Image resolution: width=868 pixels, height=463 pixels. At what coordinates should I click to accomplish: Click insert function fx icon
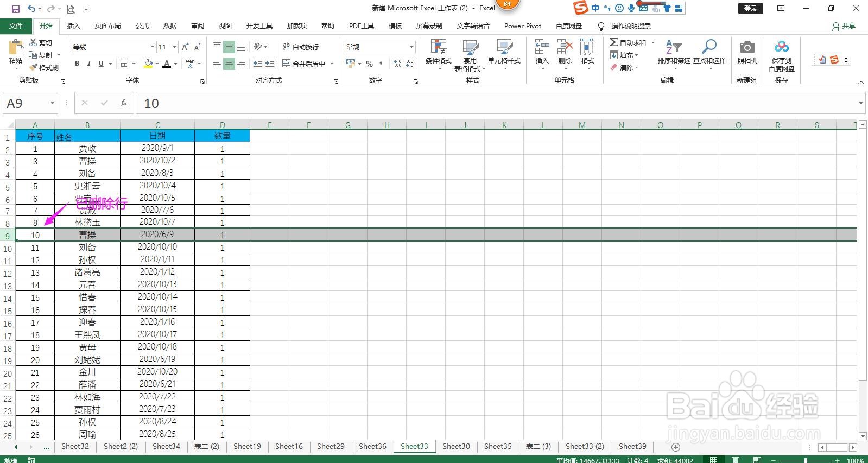click(124, 103)
